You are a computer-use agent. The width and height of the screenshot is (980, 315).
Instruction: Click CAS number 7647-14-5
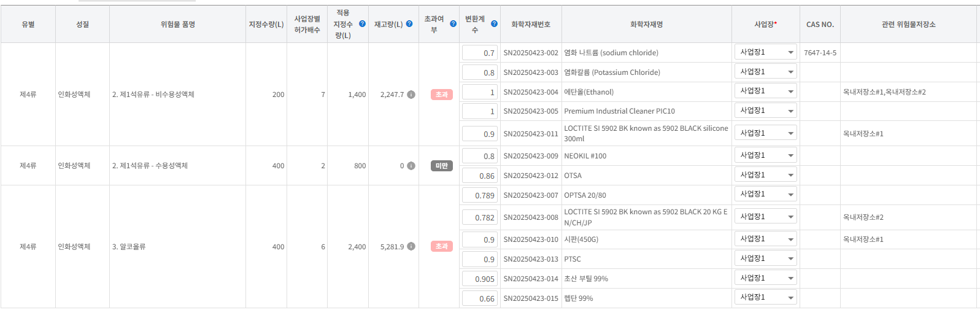(x=820, y=53)
